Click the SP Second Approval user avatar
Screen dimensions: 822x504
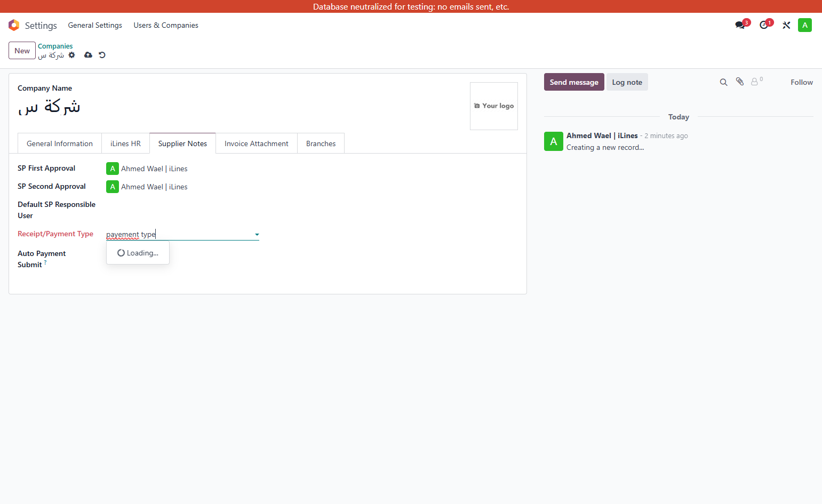[113, 187]
